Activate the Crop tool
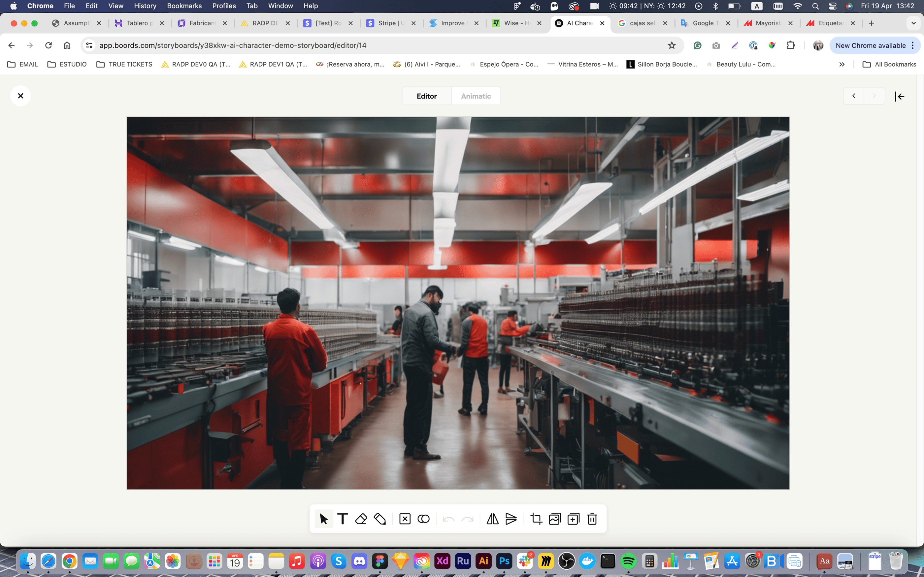Image resolution: width=924 pixels, height=577 pixels. 536,519
